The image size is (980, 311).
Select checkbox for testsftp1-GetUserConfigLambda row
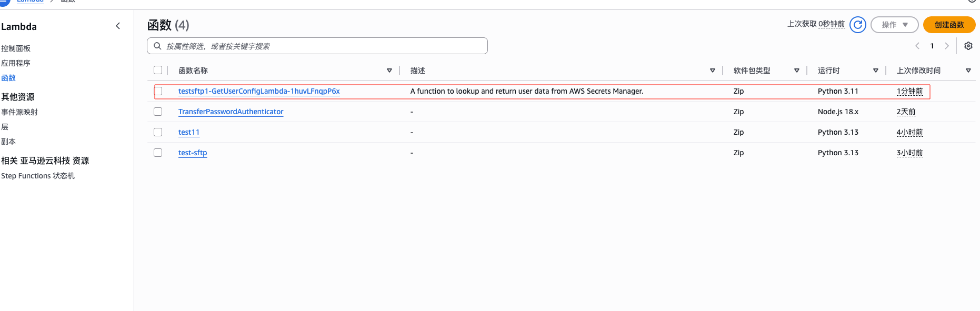pyautogui.click(x=158, y=91)
